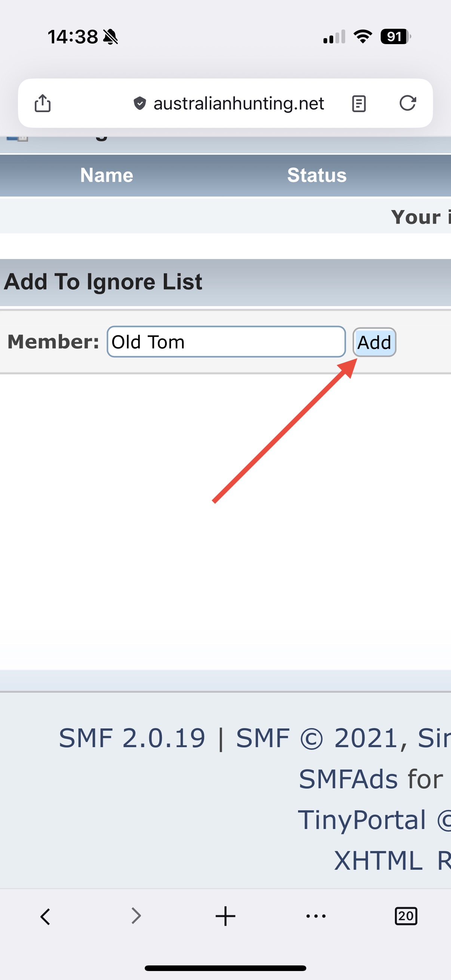Tap the australianhunting.net address text

click(239, 103)
